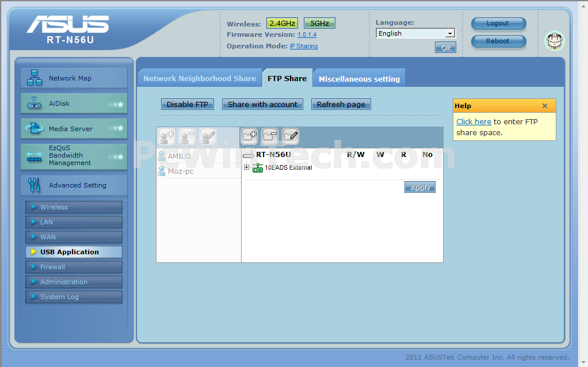Click the RT-N56U router device icon

pos(248,155)
